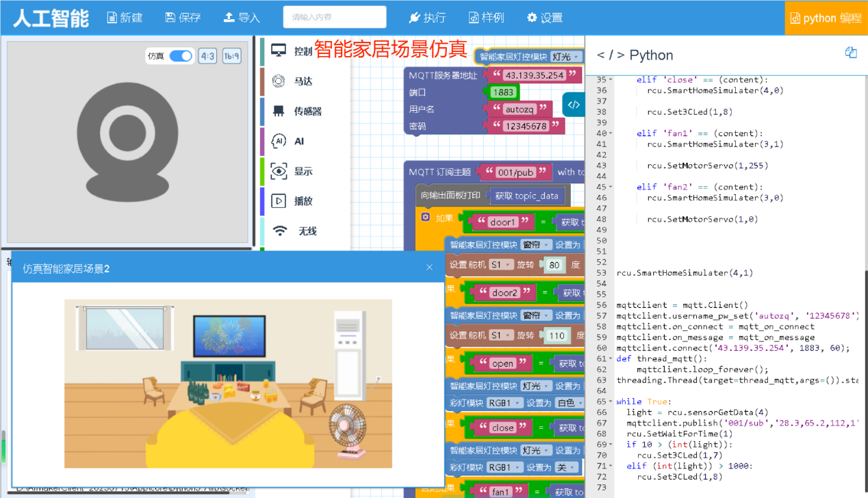Open 样例 (Examples) in the top menu
The height and width of the screenshot is (498, 868).
pyautogui.click(x=486, y=18)
